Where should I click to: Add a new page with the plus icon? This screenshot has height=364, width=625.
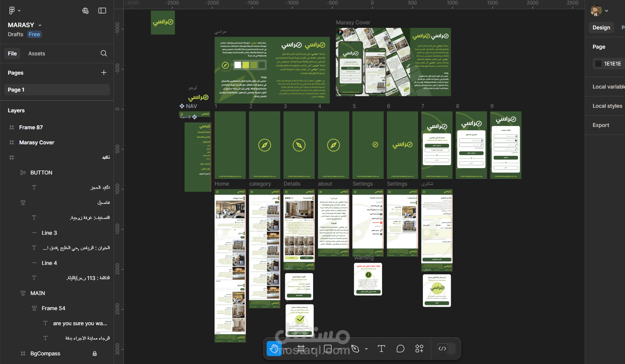pos(104,72)
